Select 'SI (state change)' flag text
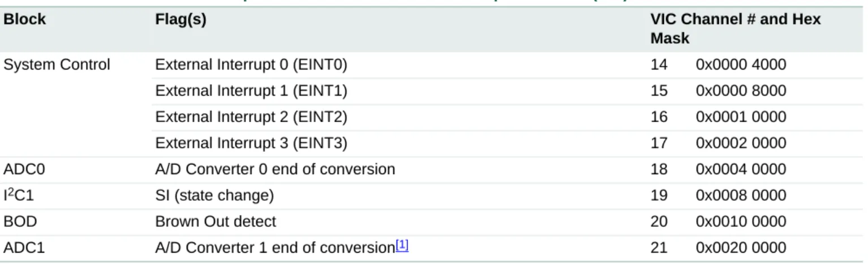 click(214, 195)
